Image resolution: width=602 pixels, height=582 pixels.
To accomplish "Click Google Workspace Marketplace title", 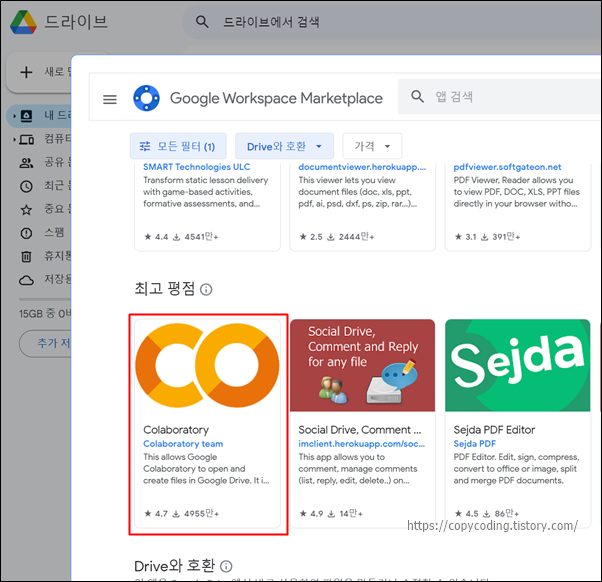I will 276,98.
